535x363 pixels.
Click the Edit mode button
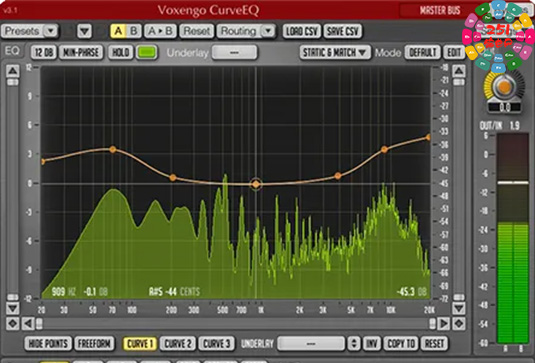pos(454,53)
